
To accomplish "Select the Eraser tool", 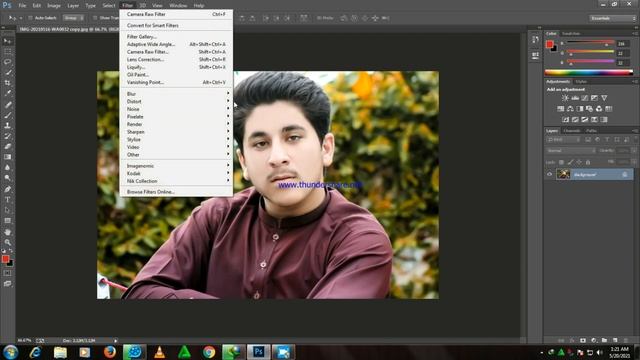I will click(x=7, y=147).
